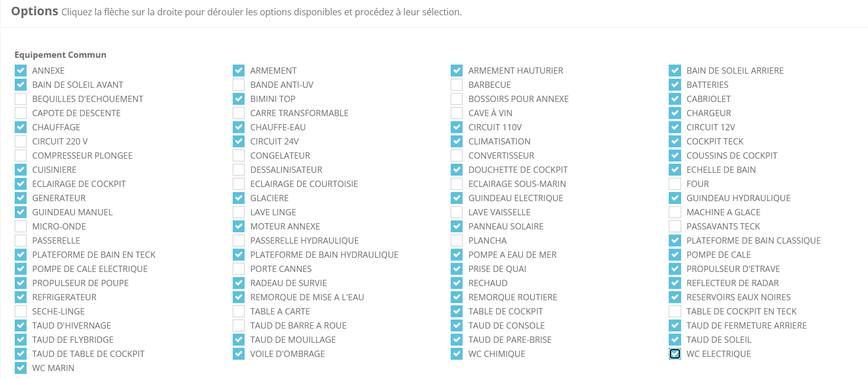Viewport: 868px width, 379px height.
Task: Check the MACHINE A GLACE box
Action: [675, 212]
